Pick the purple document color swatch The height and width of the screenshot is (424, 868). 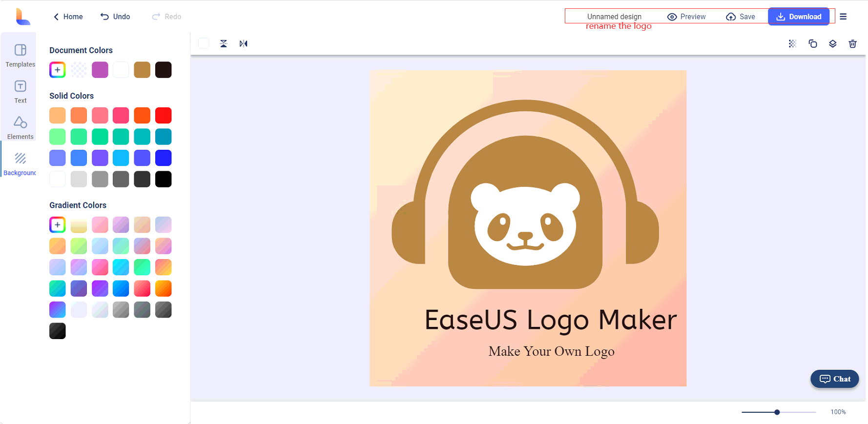click(x=100, y=70)
